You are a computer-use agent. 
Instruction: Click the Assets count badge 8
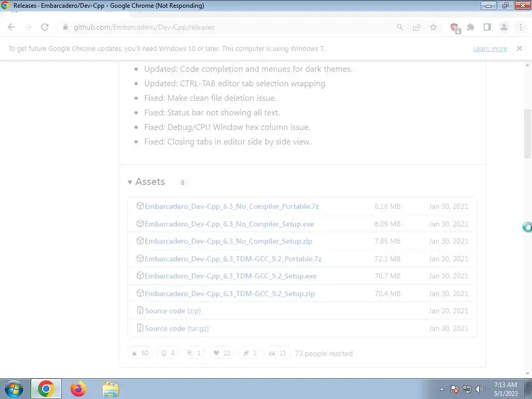[x=182, y=182]
